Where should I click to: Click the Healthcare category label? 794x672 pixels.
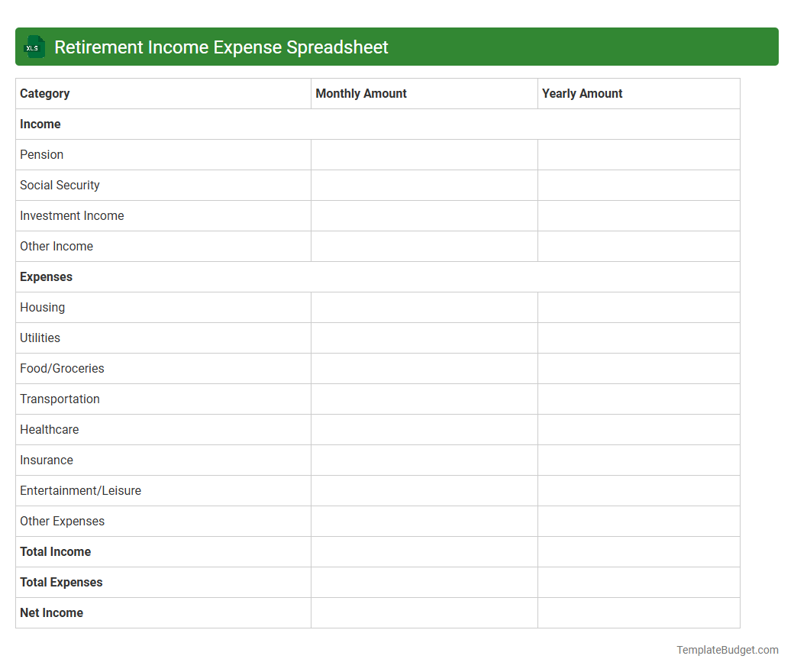[49, 429]
